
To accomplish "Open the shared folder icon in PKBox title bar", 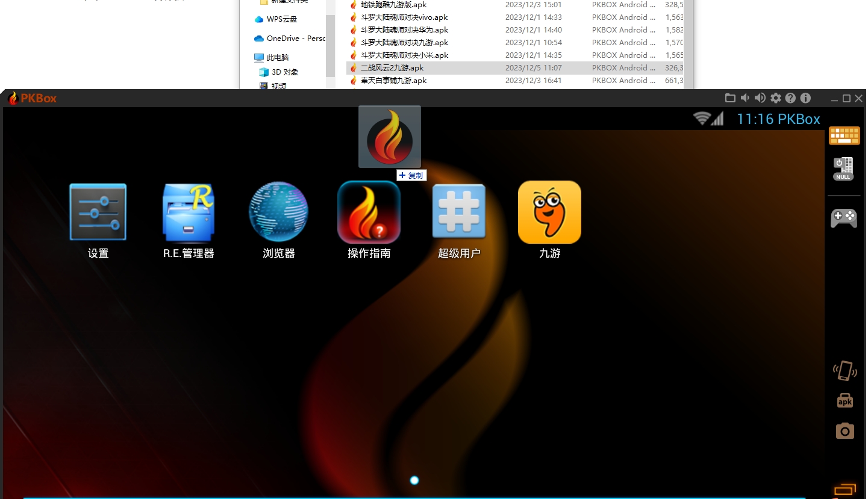I will click(730, 98).
